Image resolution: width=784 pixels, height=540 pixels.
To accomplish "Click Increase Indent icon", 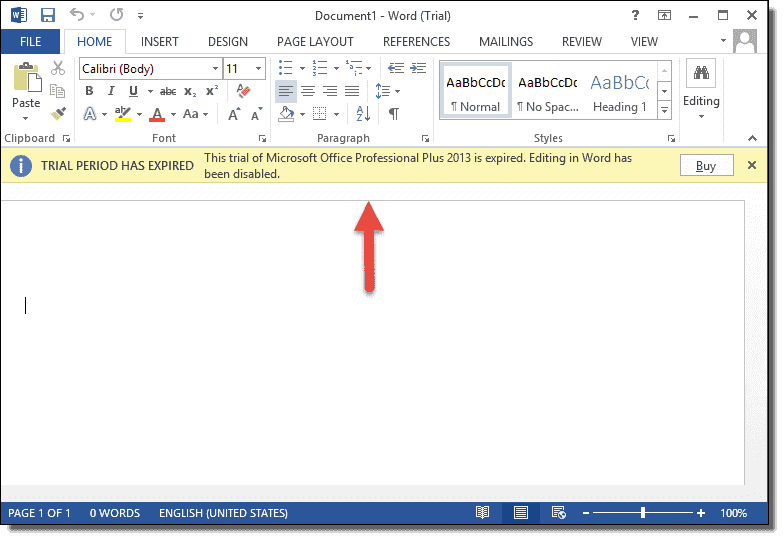I will click(418, 68).
